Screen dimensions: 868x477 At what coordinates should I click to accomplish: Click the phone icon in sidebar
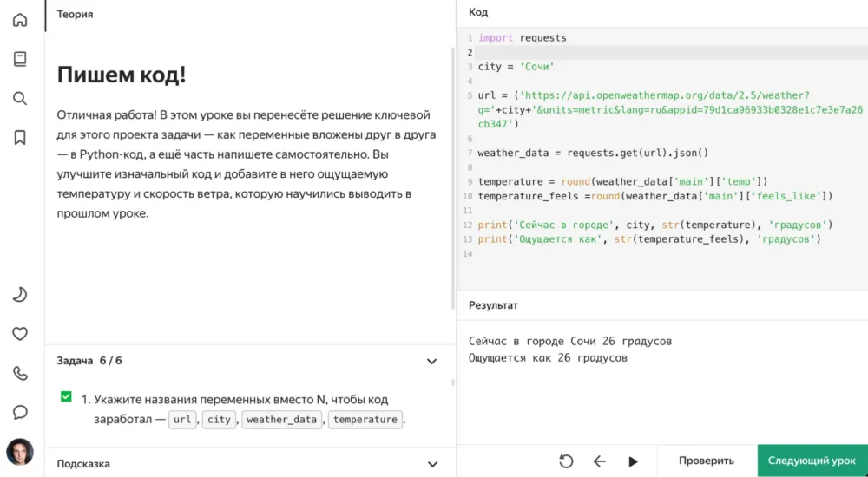tap(20, 373)
